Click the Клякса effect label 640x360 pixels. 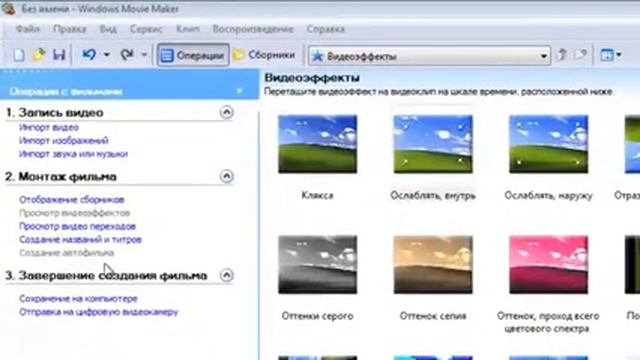(318, 195)
